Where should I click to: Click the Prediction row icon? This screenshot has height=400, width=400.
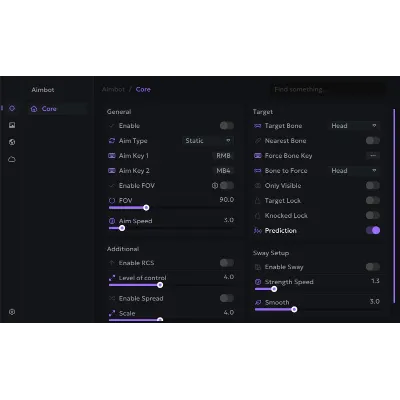pos(258,230)
